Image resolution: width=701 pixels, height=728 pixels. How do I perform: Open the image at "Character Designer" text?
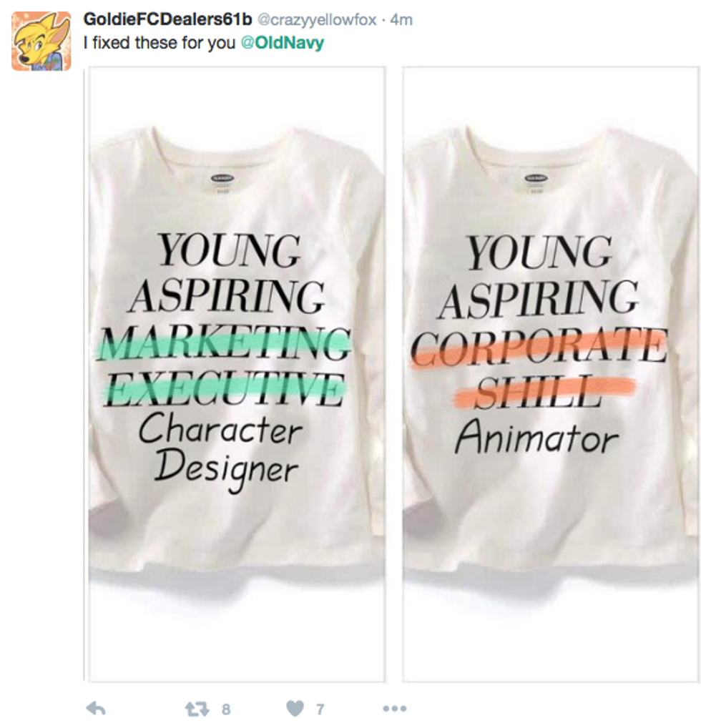[x=220, y=451]
